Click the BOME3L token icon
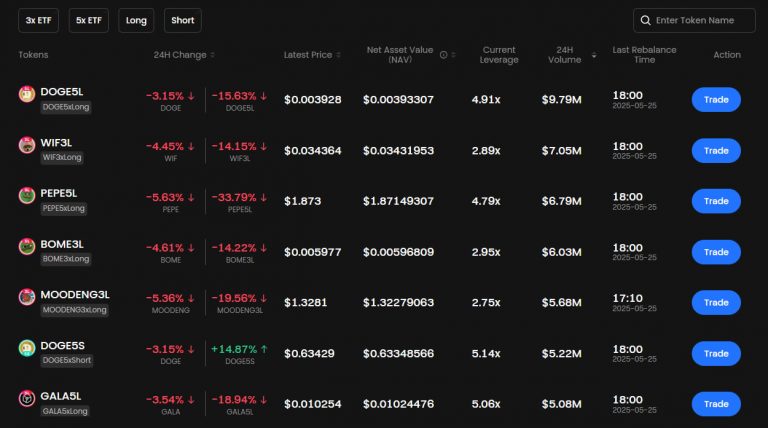The image size is (768, 428). point(27,246)
